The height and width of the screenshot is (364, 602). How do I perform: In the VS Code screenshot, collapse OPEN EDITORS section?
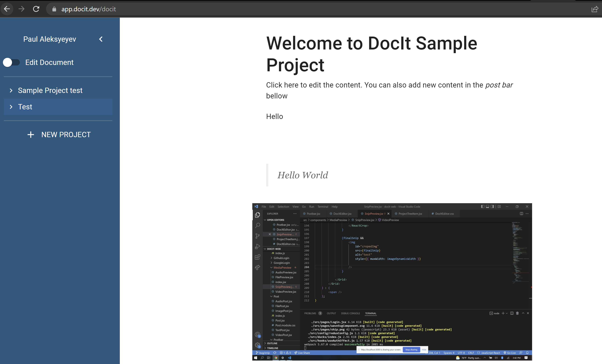pyautogui.click(x=265, y=220)
